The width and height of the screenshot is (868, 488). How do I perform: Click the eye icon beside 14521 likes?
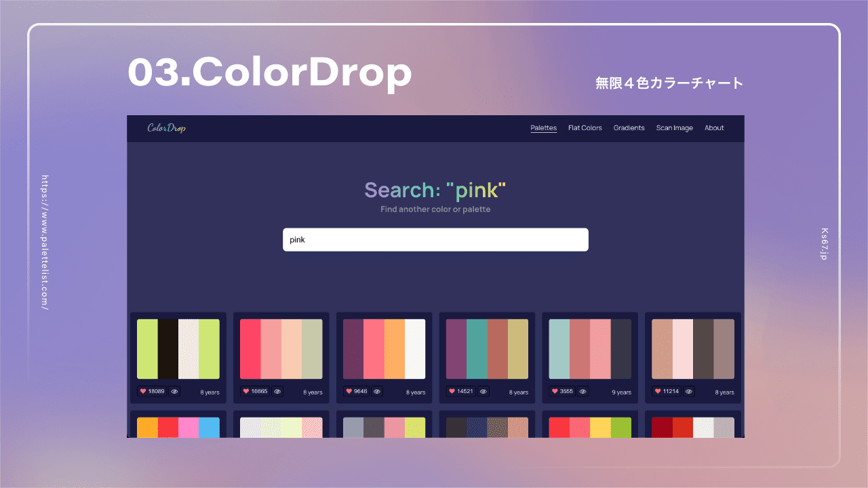[484, 391]
